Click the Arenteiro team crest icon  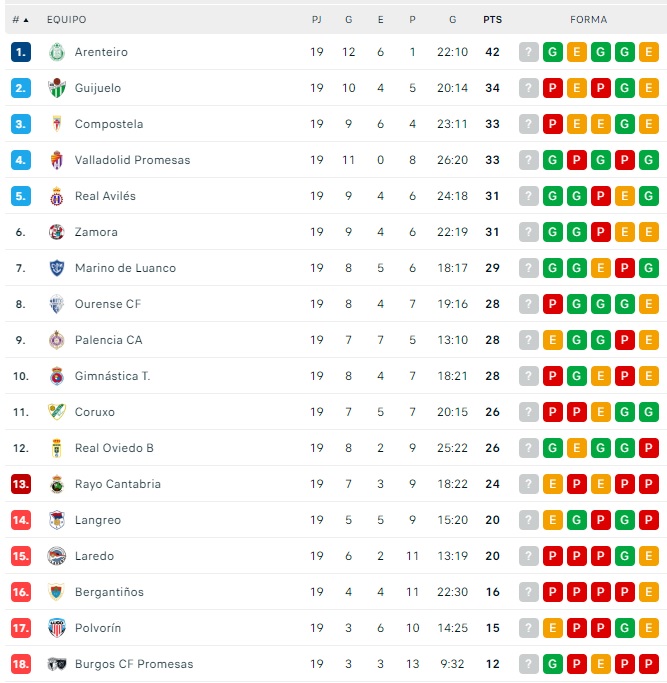(56, 52)
